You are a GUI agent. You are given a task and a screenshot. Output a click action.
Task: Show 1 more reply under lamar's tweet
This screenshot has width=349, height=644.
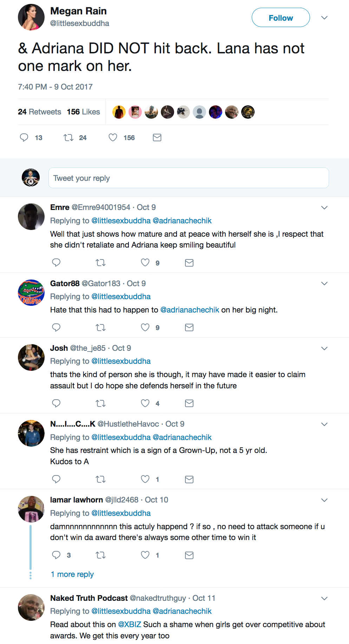(x=72, y=574)
